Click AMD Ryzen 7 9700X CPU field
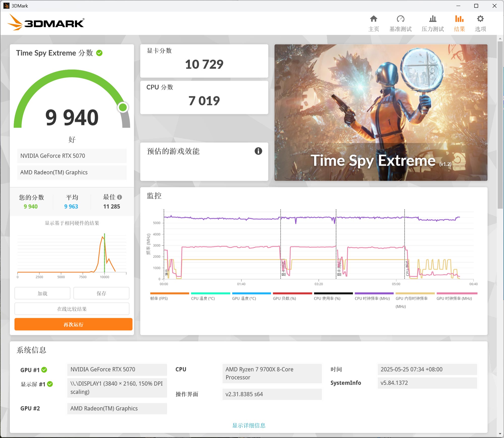Screen dimensions: 504x438 pyautogui.click(x=272, y=373)
